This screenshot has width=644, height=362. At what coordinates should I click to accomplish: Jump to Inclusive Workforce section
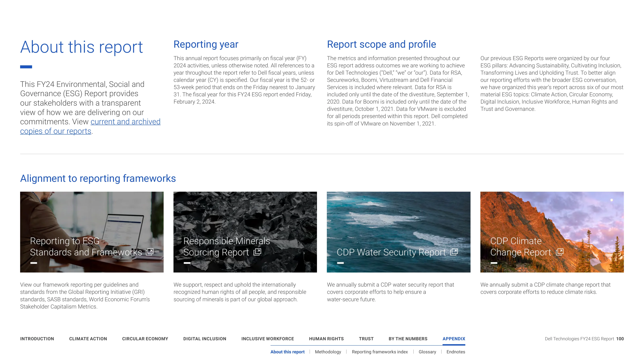point(267,339)
